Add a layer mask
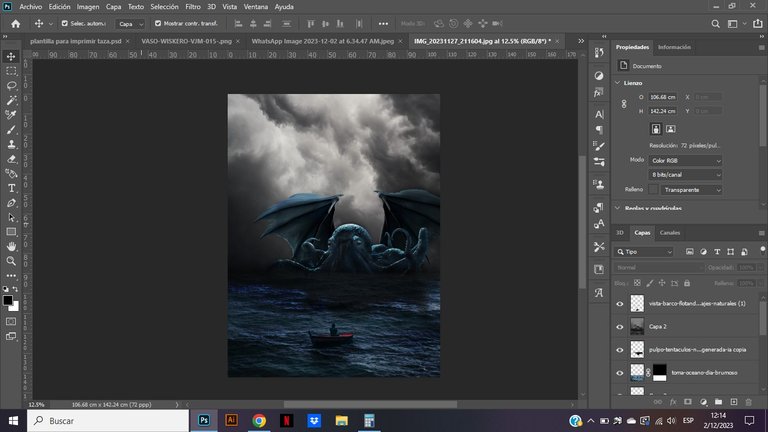The height and width of the screenshot is (432, 768). (x=688, y=402)
